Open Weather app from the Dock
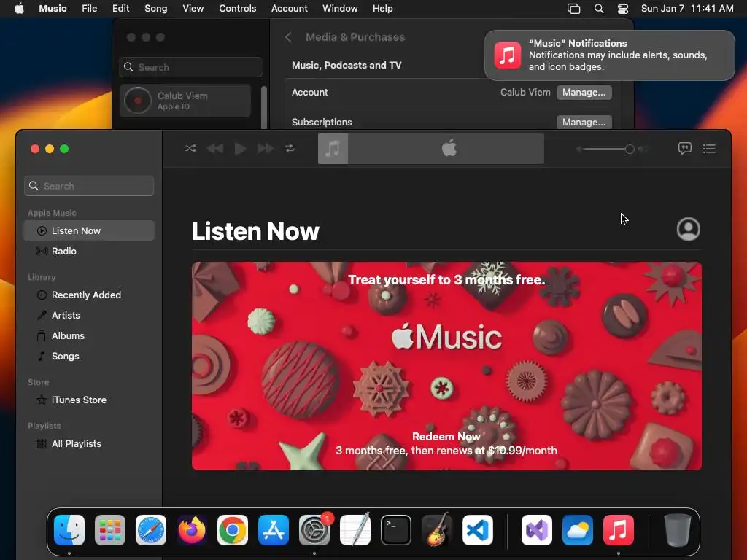747x560 pixels. (x=578, y=530)
